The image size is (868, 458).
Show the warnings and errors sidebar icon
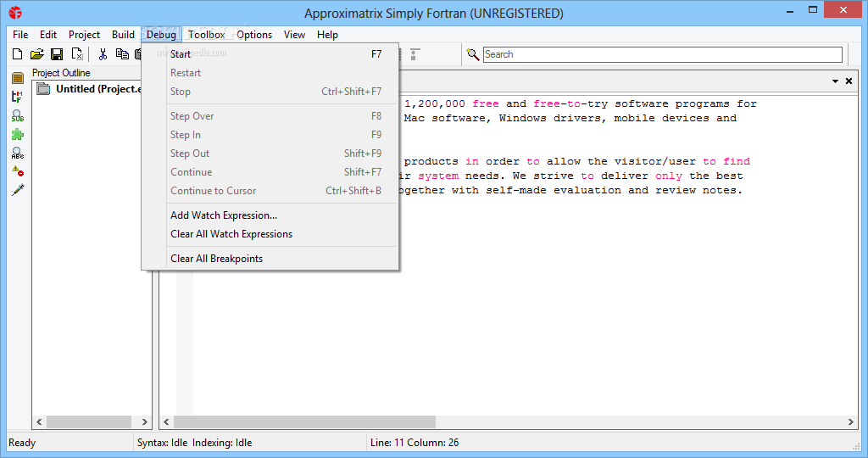click(x=18, y=171)
